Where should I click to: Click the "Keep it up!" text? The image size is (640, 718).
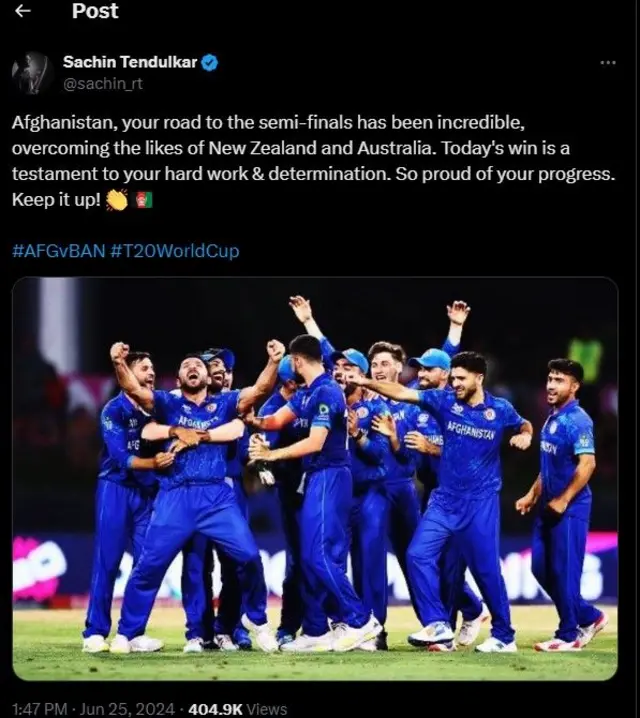coord(56,200)
